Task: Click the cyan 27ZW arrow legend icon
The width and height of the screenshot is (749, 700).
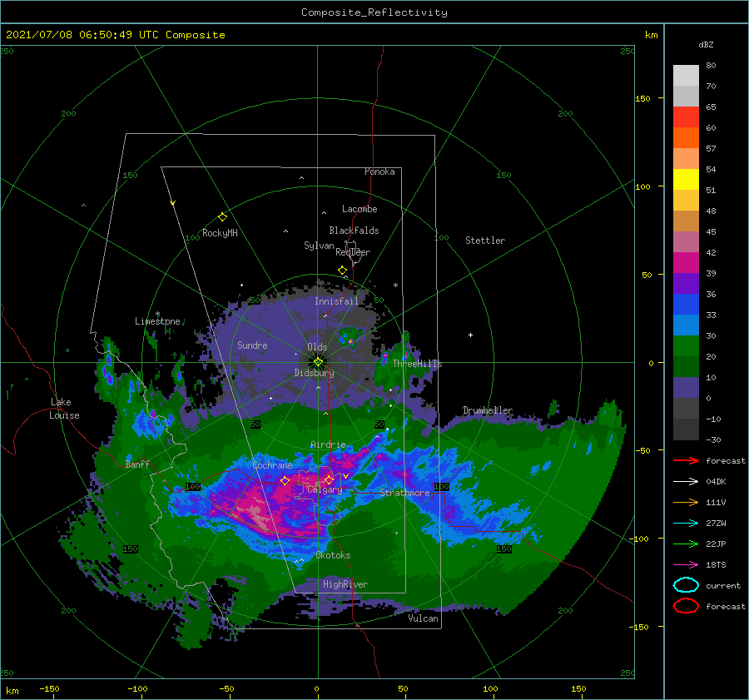Action: tap(686, 524)
